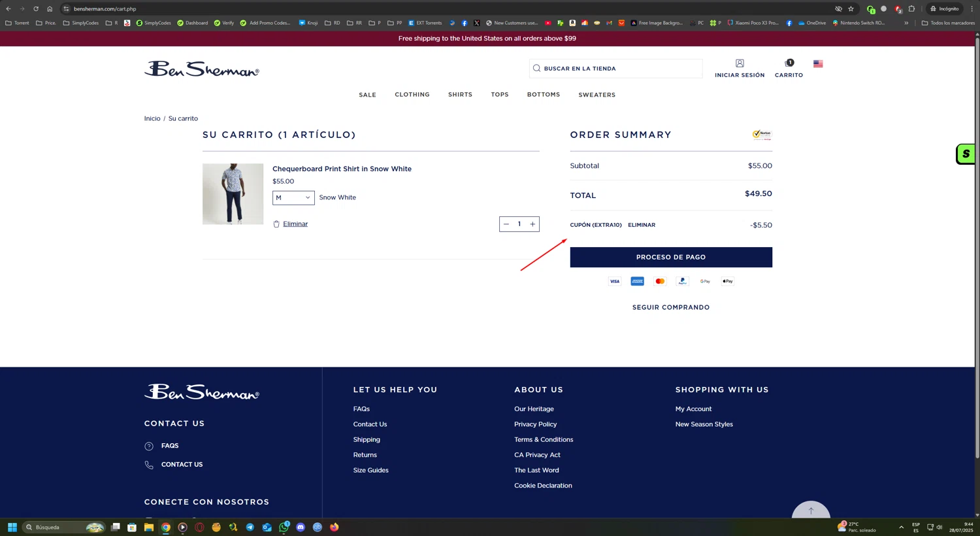Click the shirt product thumbnail

(233, 194)
